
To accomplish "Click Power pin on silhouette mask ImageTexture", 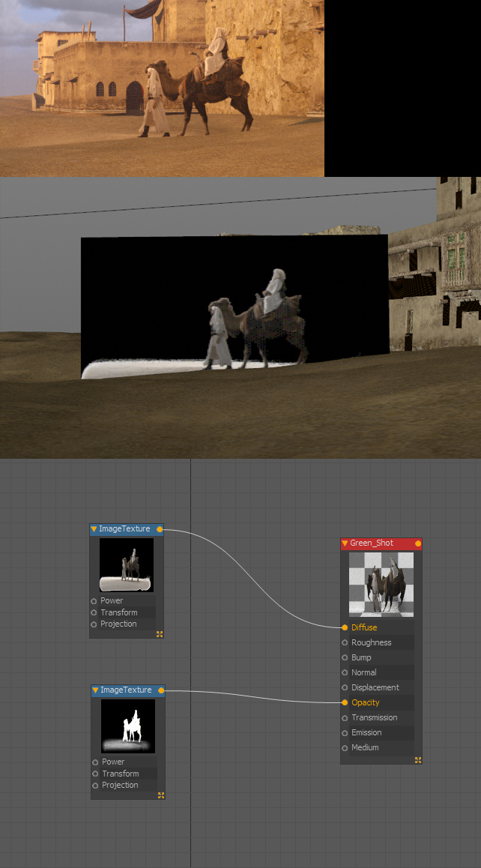I will point(95,762).
